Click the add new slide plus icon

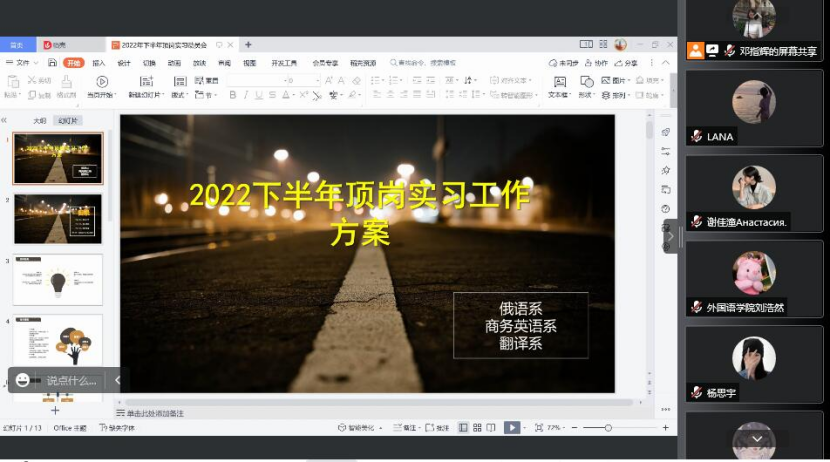pos(55,410)
